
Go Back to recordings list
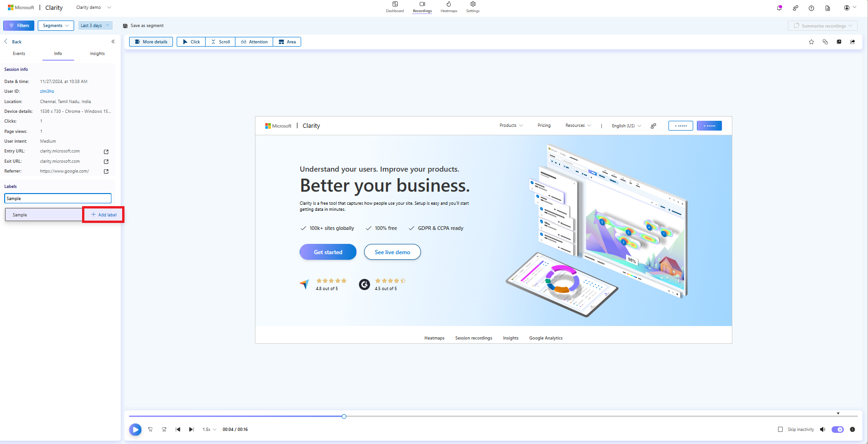point(13,42)
